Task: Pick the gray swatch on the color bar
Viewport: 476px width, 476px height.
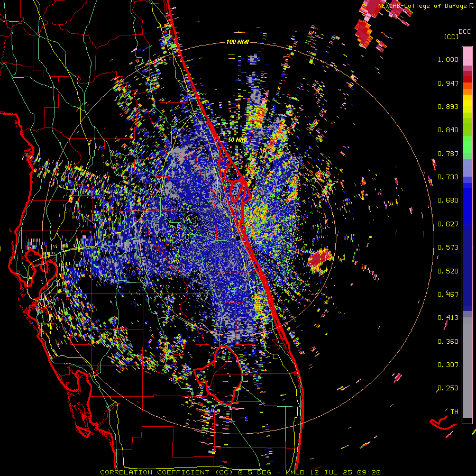Action: point(467,368)
